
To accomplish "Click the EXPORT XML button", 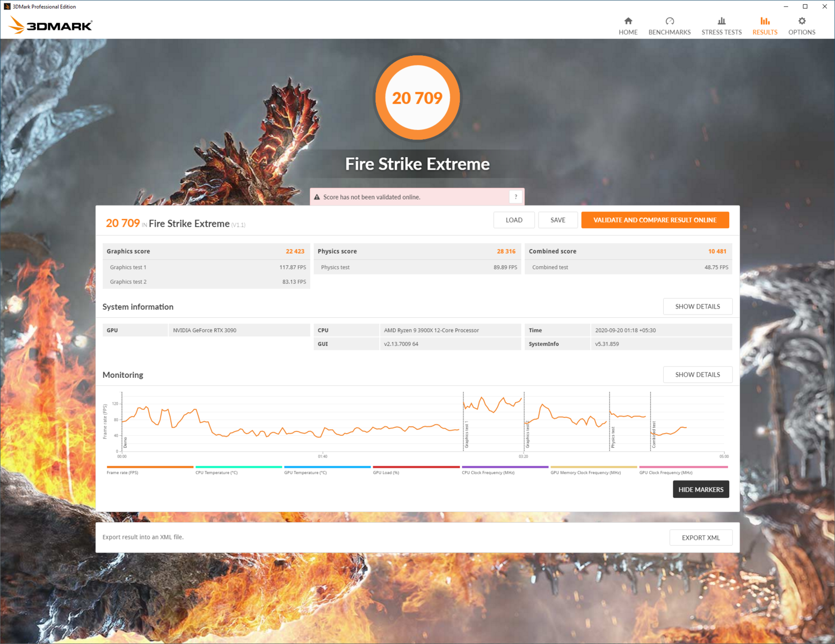I will click(701, 538).
